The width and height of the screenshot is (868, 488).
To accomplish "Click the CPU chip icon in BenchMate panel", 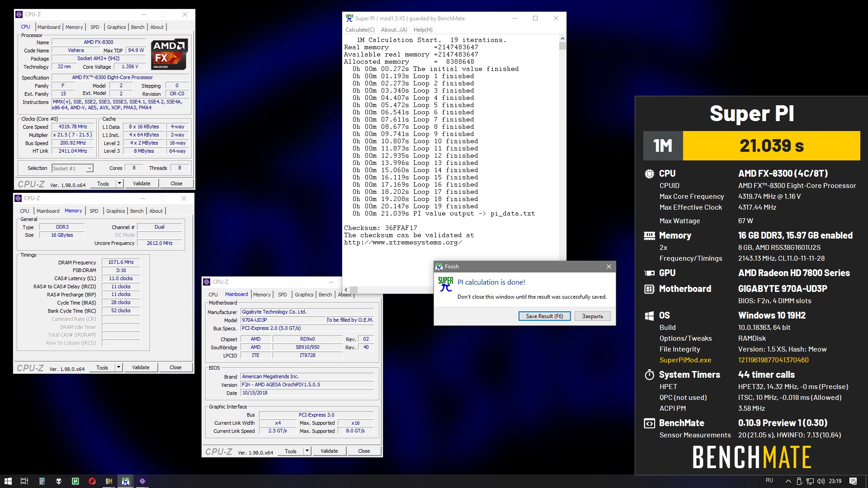I will (649, 174).
